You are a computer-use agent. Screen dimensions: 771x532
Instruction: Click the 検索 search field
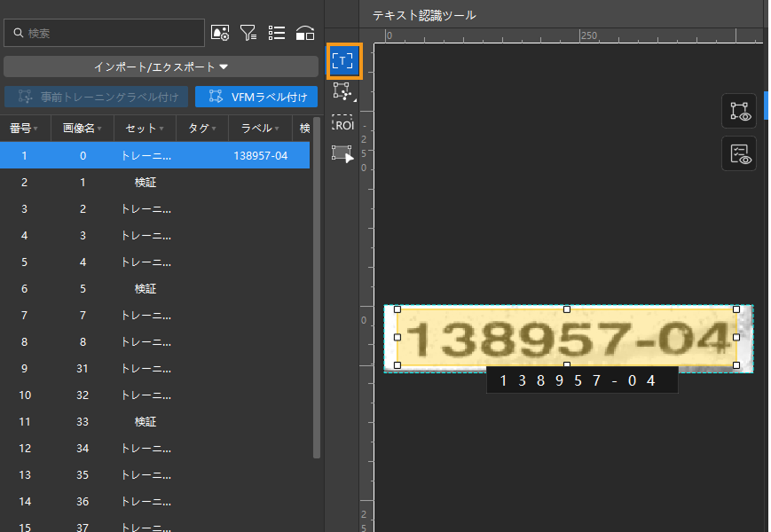(105, 33)
